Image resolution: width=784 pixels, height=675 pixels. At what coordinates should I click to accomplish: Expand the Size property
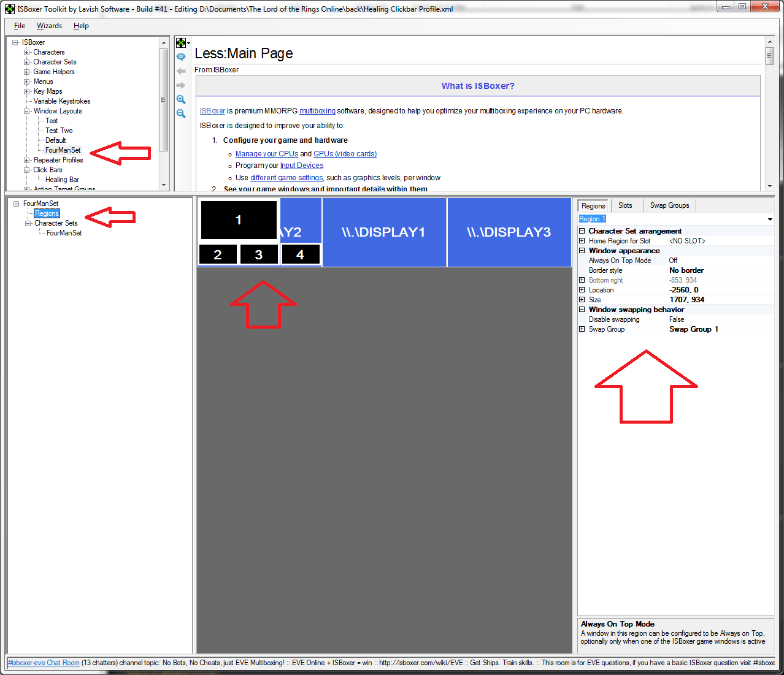(x=582, y=300)
